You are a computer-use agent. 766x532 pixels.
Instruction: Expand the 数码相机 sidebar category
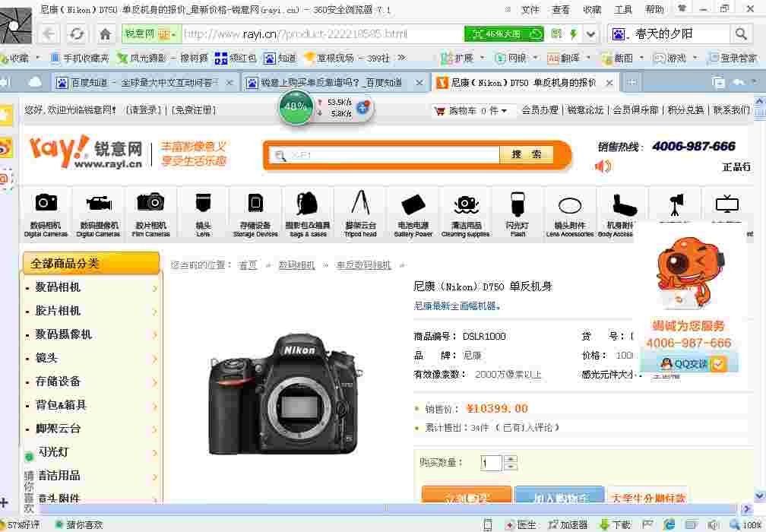pyautogui.click(x=91, y=287)
